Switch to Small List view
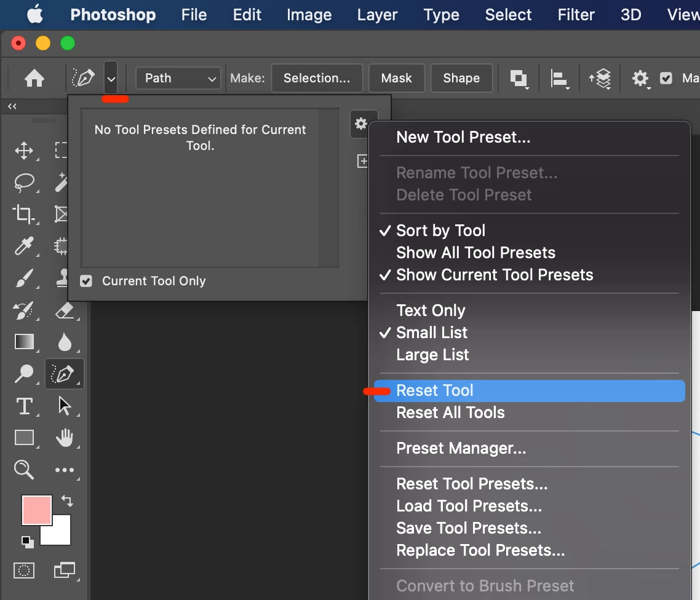Screen dimensions: 700x600 pos(529,333)
